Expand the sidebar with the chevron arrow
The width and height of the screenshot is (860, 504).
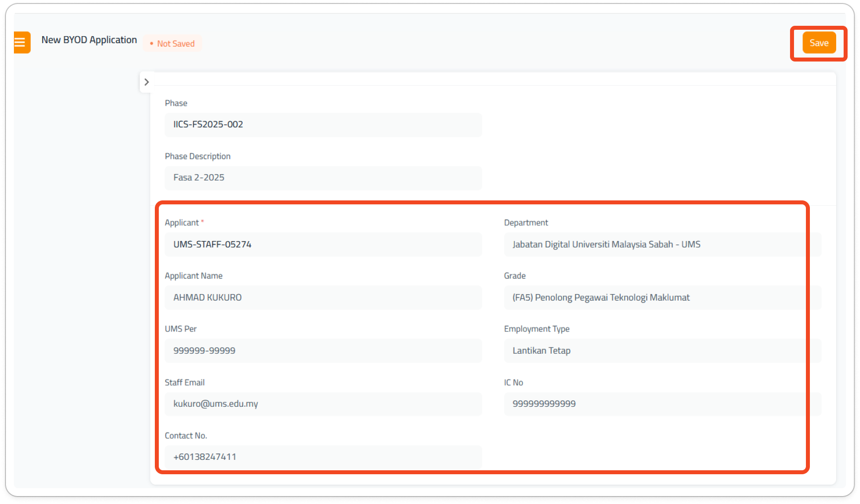pyautogui.click(x=146, y=82)
